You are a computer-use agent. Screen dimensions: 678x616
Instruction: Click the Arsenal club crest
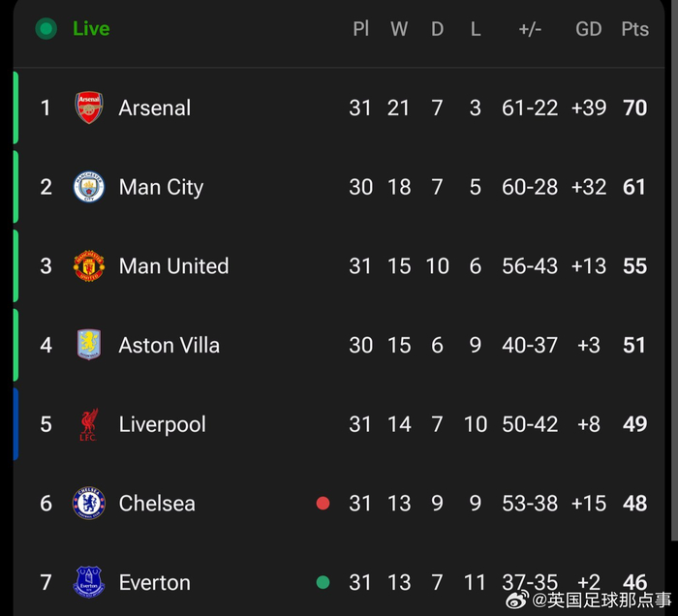pos(89,108)
